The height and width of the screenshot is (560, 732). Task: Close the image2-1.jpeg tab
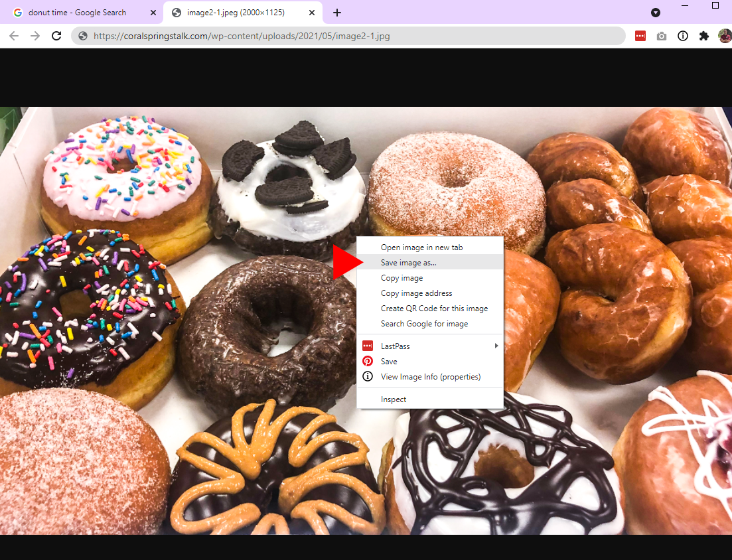313,13
